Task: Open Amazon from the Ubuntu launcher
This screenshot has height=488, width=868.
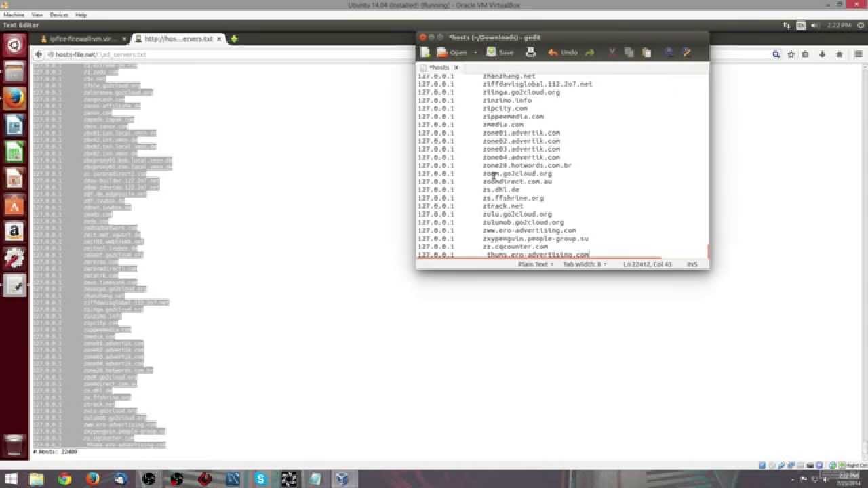Action: tap(15, 232)
